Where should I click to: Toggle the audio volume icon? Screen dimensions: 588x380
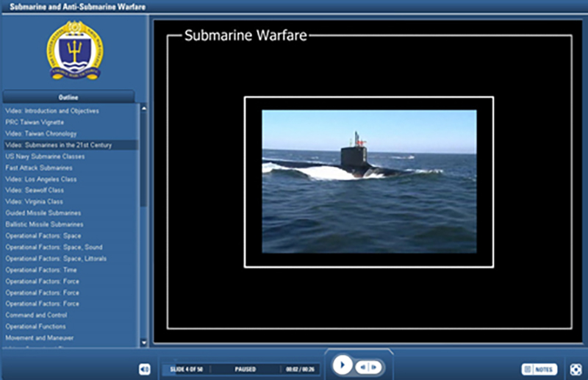[x=144, y=369]
